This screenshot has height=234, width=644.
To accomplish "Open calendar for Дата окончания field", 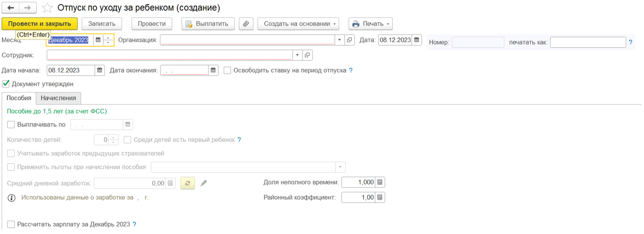I will (x=213, y=71).
